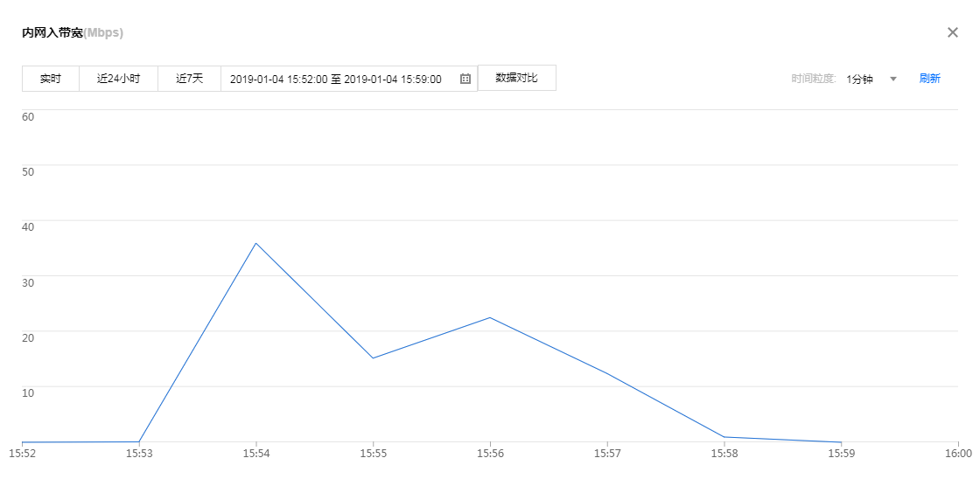The width and height of the screenshot is (980, 479).
Task: Open the 1分钟 time granularity dropdown
Action: click(x=860, y=79)
